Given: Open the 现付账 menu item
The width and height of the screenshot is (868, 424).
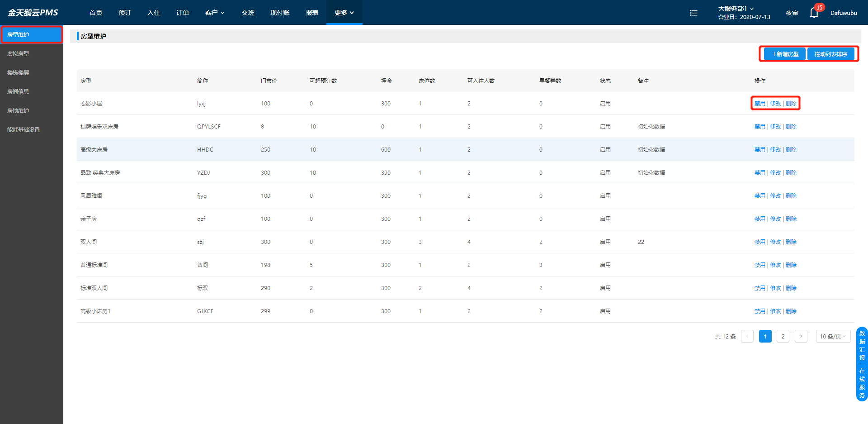Looking at the screenshot, I should 280,13.
